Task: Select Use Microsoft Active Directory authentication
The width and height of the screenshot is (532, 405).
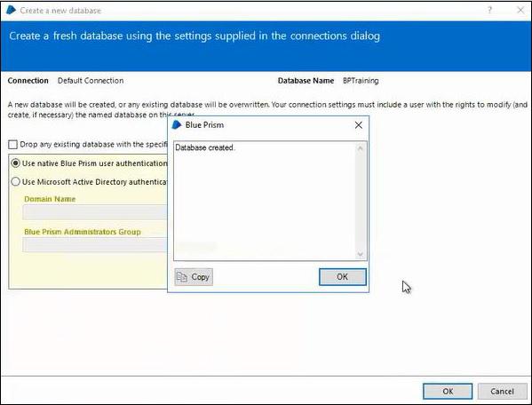Action: click(x=15, y=182)
